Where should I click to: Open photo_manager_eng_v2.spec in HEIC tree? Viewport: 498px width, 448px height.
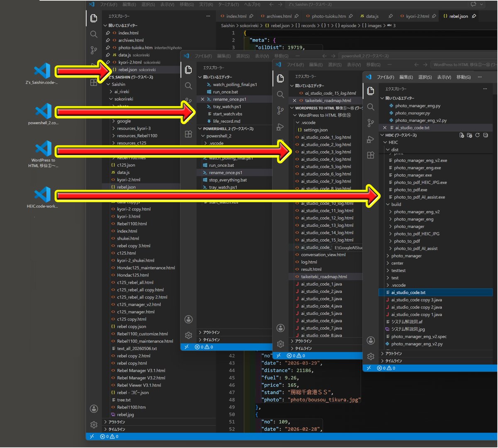(x=419, y=337)
